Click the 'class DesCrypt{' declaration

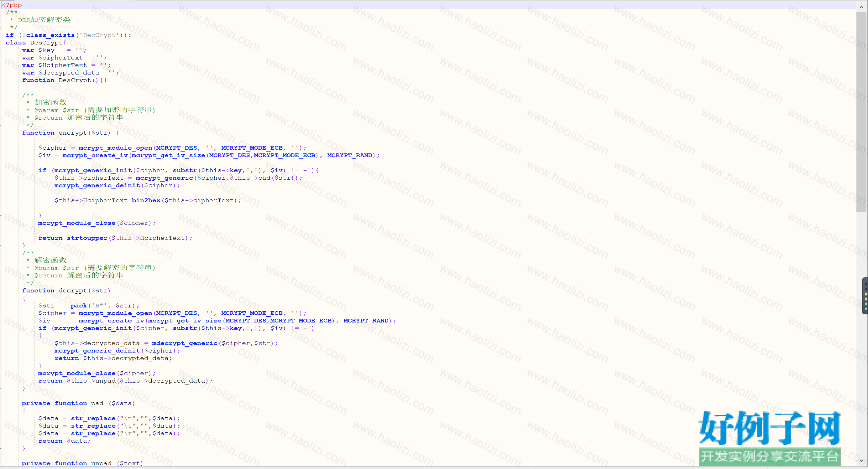tap(36, 42)
